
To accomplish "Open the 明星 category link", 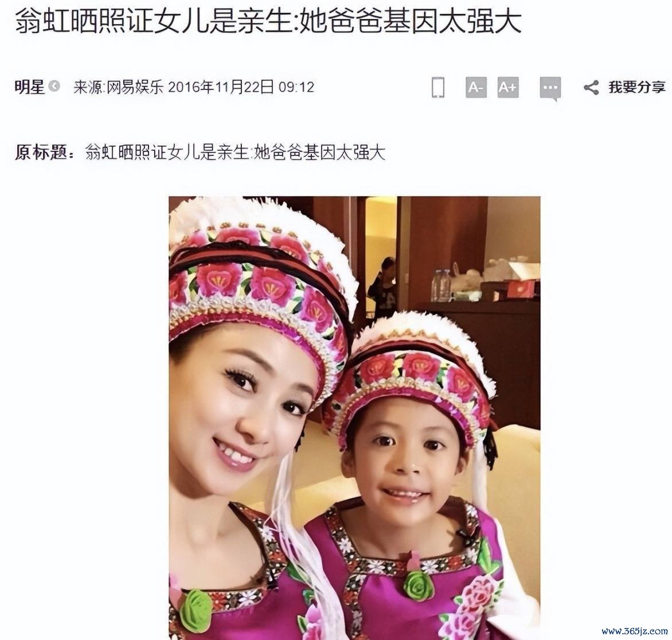I will click(30, 87).
